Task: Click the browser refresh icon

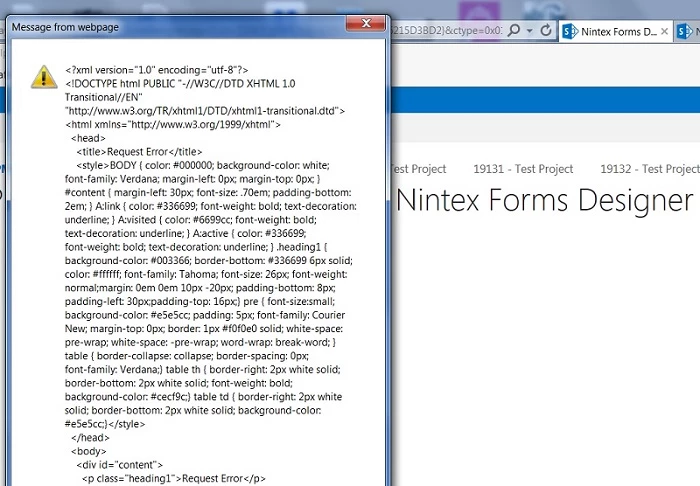Action: tap(546, 30)
